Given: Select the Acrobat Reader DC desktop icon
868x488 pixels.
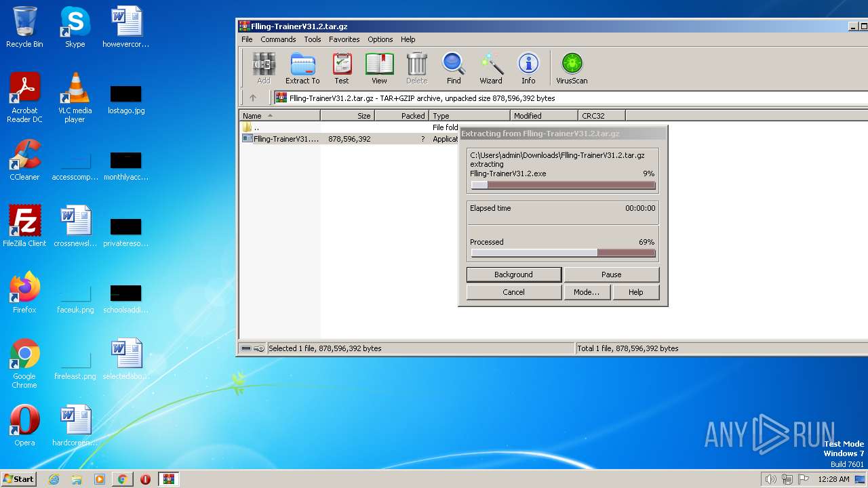Looking at the screenshot, I should [24, 98].
